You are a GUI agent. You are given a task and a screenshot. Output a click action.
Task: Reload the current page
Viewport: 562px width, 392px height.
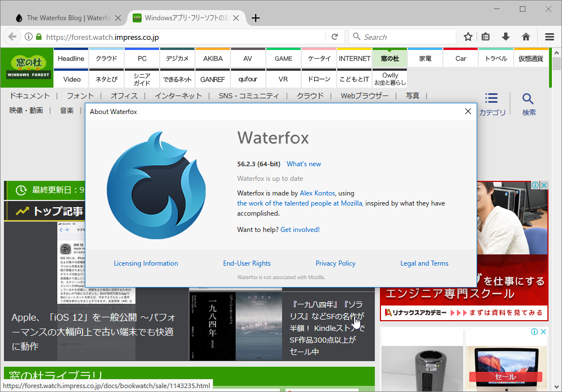point(335,37)
